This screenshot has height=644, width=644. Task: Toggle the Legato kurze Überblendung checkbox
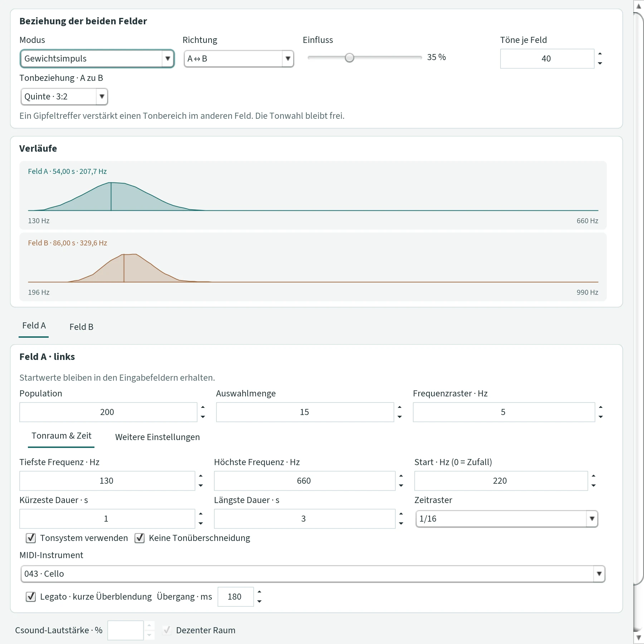point(31,597)
